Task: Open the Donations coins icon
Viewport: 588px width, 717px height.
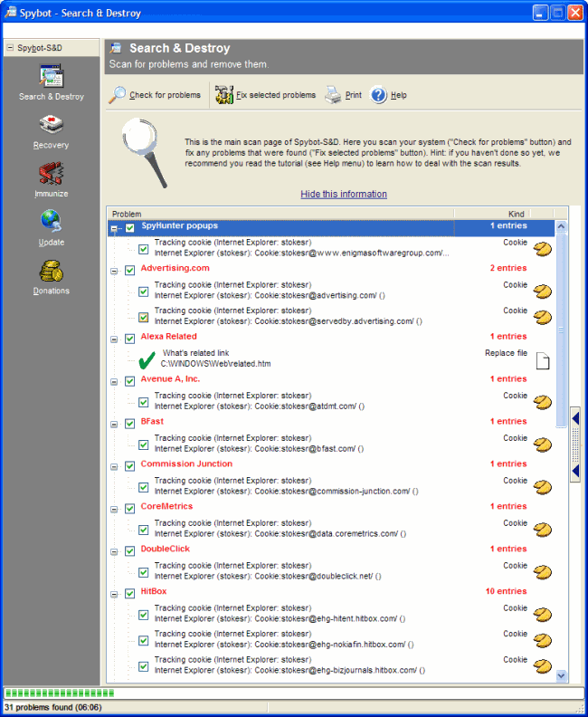Action: [x=51, y=272]
